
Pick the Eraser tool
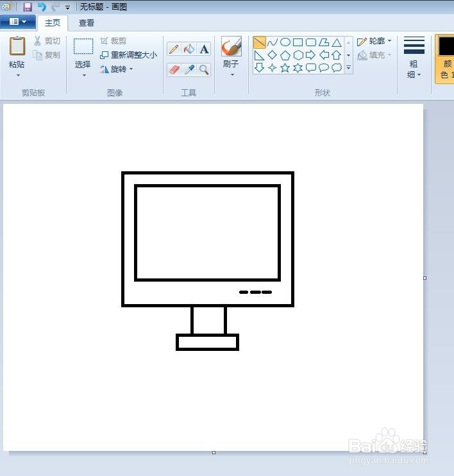174,70
